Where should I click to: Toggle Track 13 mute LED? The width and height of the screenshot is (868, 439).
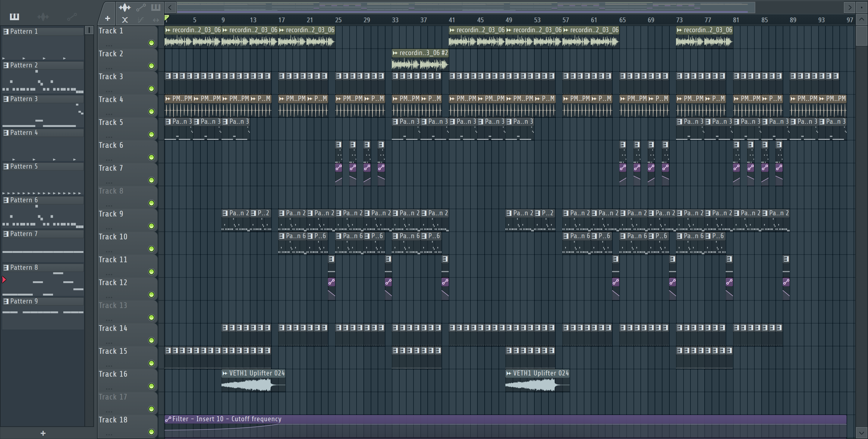152,317
